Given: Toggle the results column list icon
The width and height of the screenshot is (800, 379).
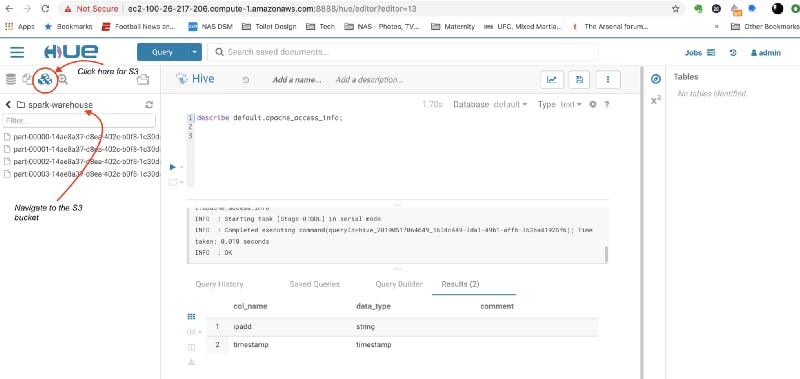Looking at the screenshot, I should tap(191, 347).
